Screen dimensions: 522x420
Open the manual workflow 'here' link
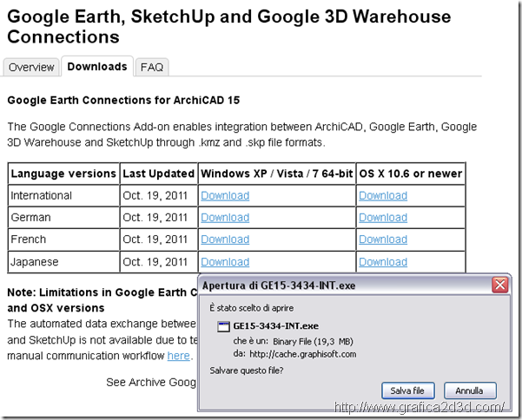click(178, 356)
